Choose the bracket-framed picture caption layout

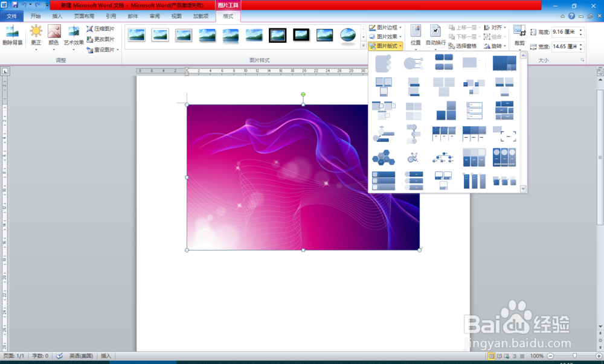point(504,134)
